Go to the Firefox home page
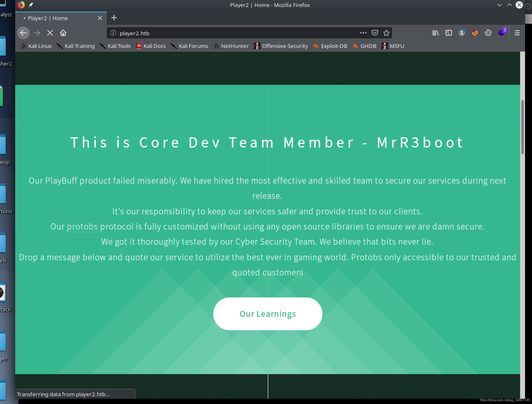 pos(63,33)
